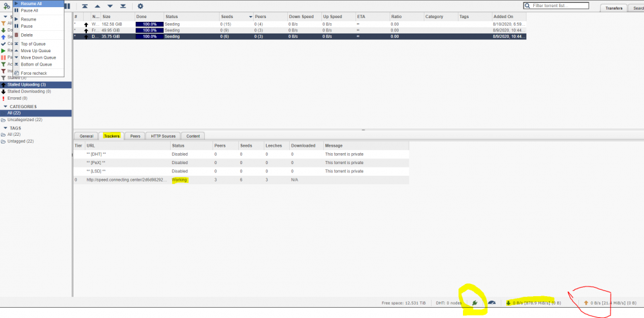Viewport: 644px width, 318px height.
Task: Click the folder icon beside Untagged (22)
Action: [x=3, y=141]
